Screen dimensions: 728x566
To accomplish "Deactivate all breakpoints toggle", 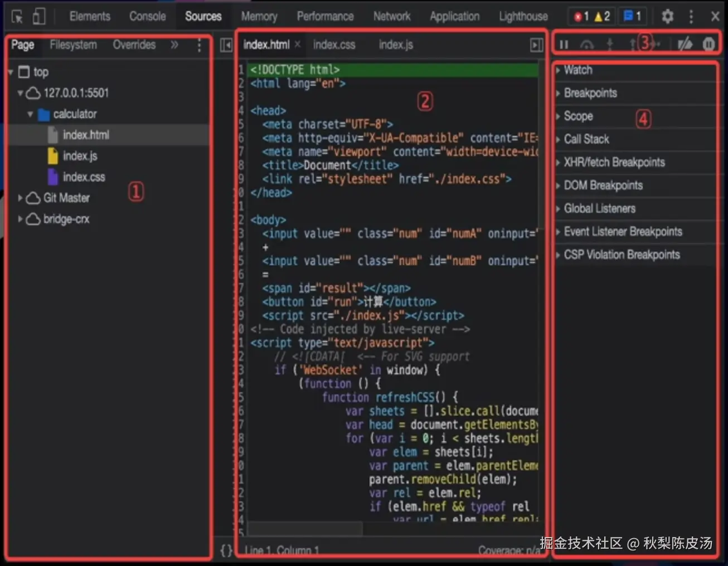I will point(685,44).
